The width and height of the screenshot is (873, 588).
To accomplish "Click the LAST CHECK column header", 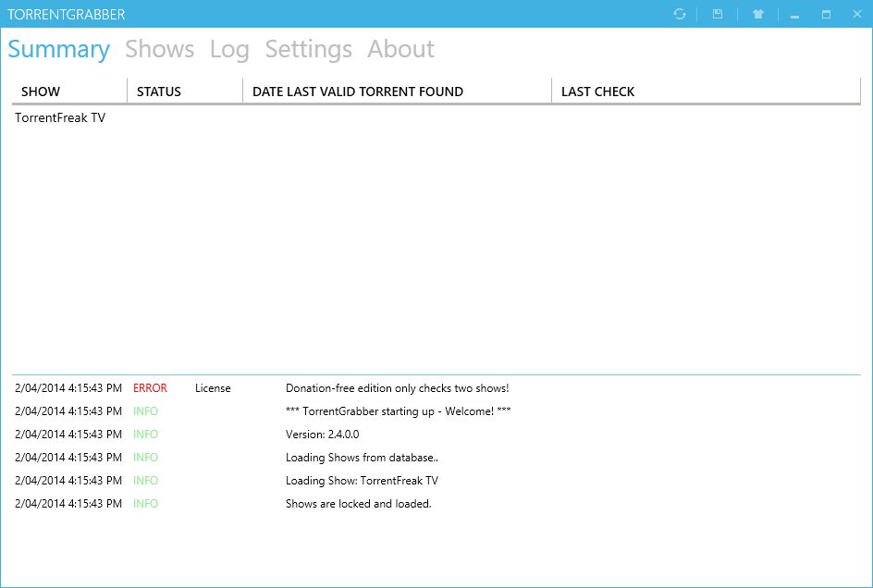I will pos(597,92).
